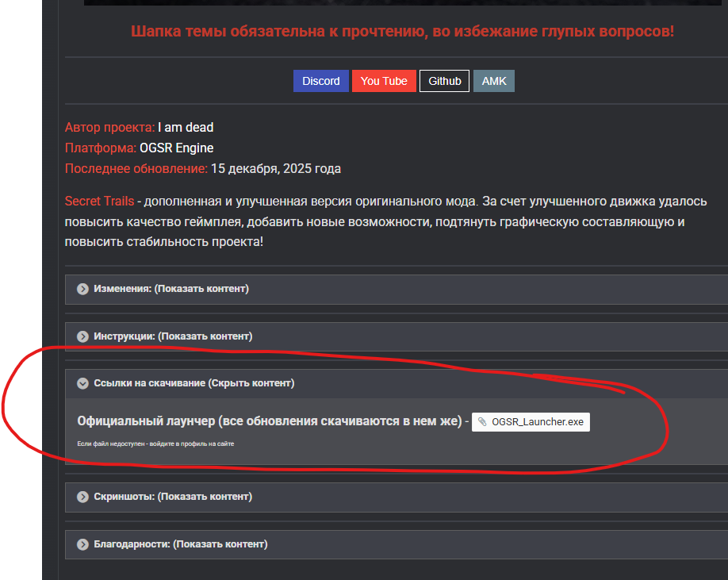This screenshot has height=580, width=728.
Task: Click the date 15 декабря, 2025 года
Action: point(276,168)
